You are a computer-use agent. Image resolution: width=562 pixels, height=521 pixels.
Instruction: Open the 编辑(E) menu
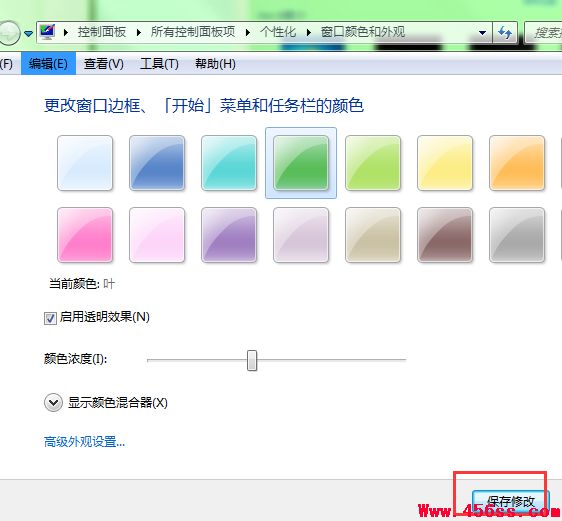pyautogui.click(x=48, y=64)
